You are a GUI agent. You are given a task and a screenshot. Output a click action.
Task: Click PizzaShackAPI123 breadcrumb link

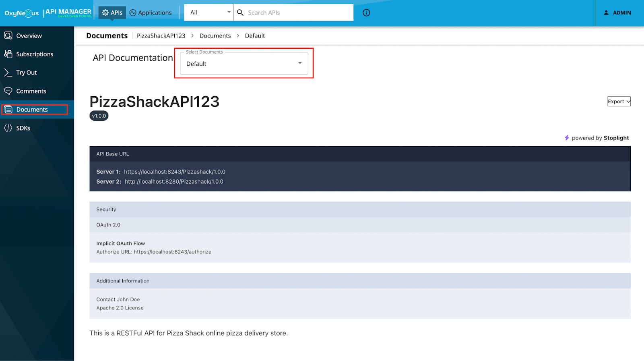click(161, 36)
